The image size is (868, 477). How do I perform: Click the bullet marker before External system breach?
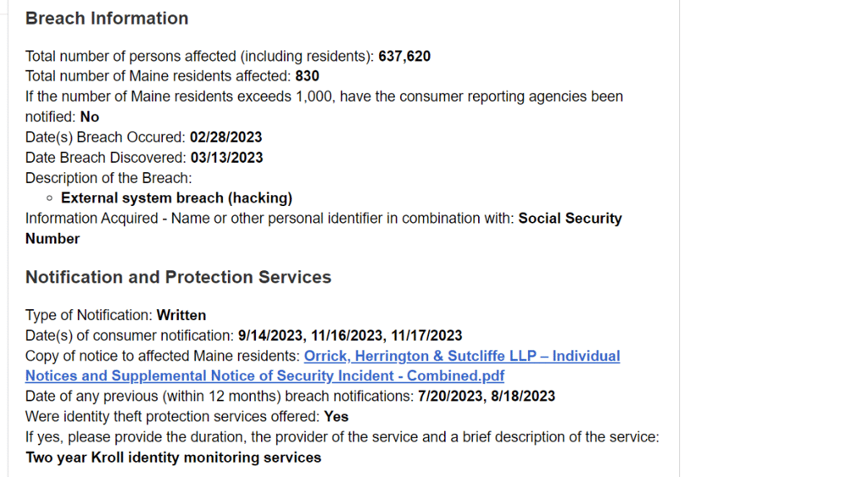point(49,198)
